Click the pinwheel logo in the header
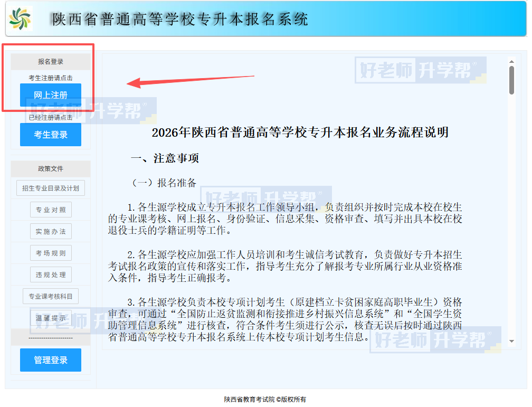Screen dimensions: 532x407 20,18
